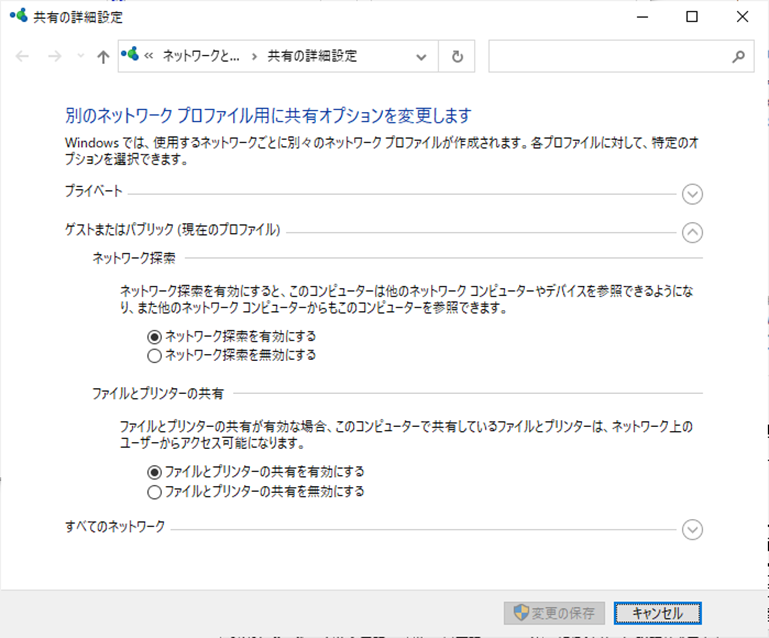Click the window title bar network icon
Image resolution: width=769 pixels, height=638 pixels.
click(x=19, y=16)
